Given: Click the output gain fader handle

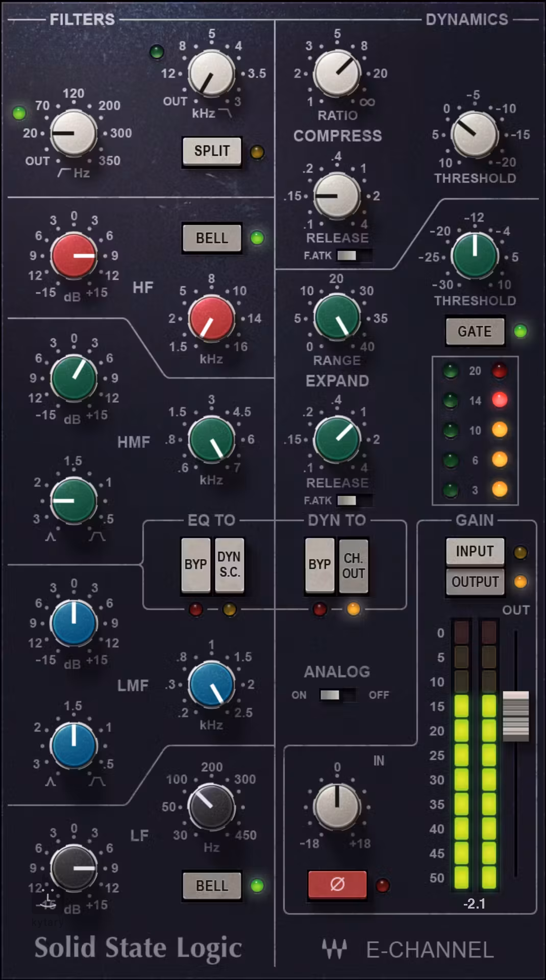Looking at the screenshot, I should point(516,716).
